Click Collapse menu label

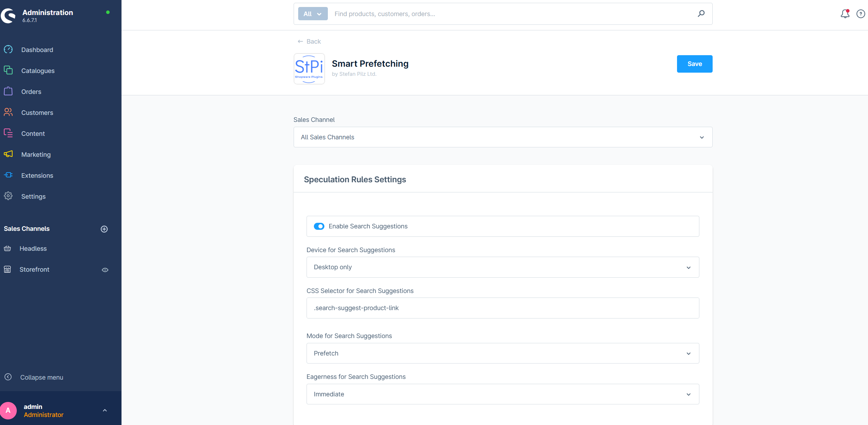pos(42,378)
